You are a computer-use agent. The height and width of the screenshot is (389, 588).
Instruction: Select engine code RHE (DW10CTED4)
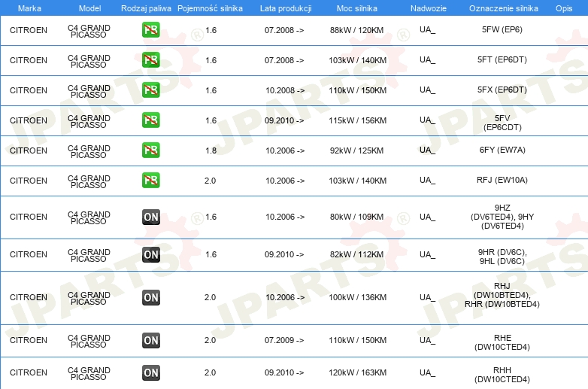[x=502, y=342]
